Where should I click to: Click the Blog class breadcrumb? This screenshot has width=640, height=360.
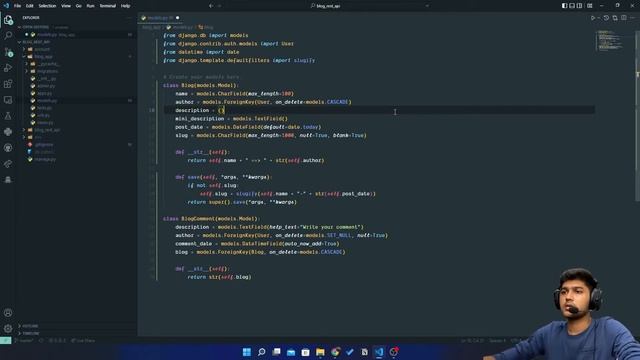point(206,27)
